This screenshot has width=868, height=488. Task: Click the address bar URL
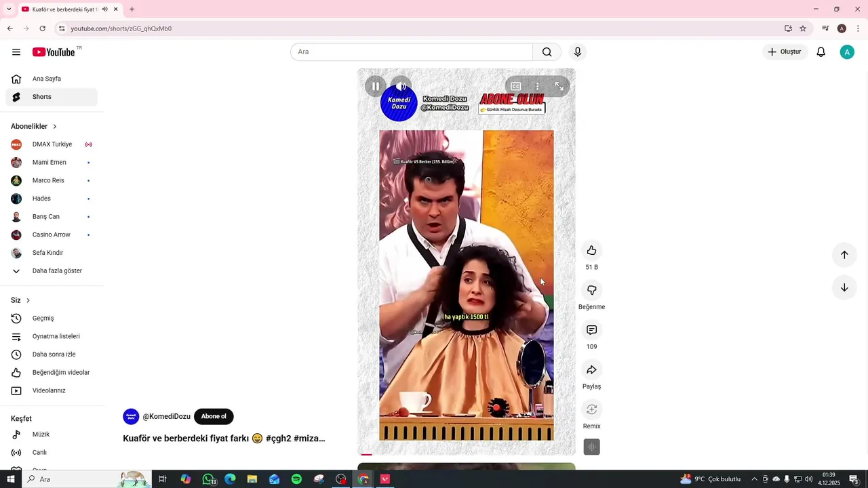pos(121,28)
